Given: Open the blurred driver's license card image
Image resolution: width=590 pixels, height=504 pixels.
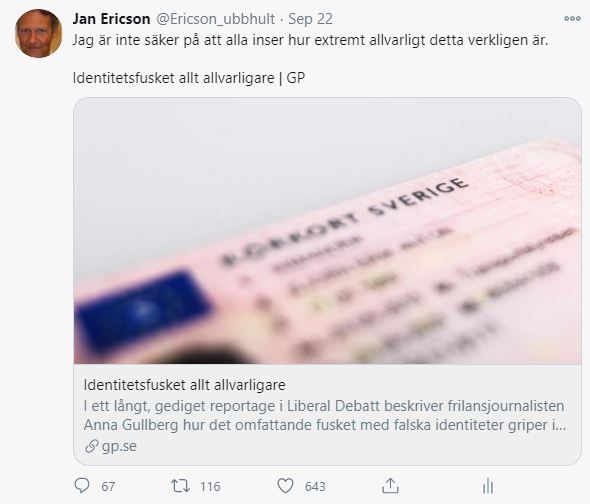Looking at the screenshot, I should tap(327, 230).
